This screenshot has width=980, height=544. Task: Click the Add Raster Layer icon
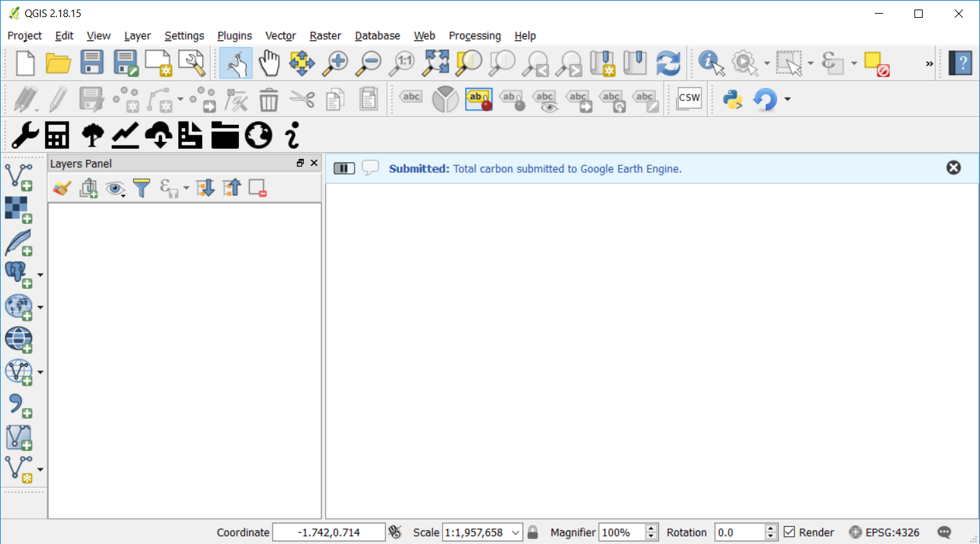pyautogui.click(x=18, y=209)
